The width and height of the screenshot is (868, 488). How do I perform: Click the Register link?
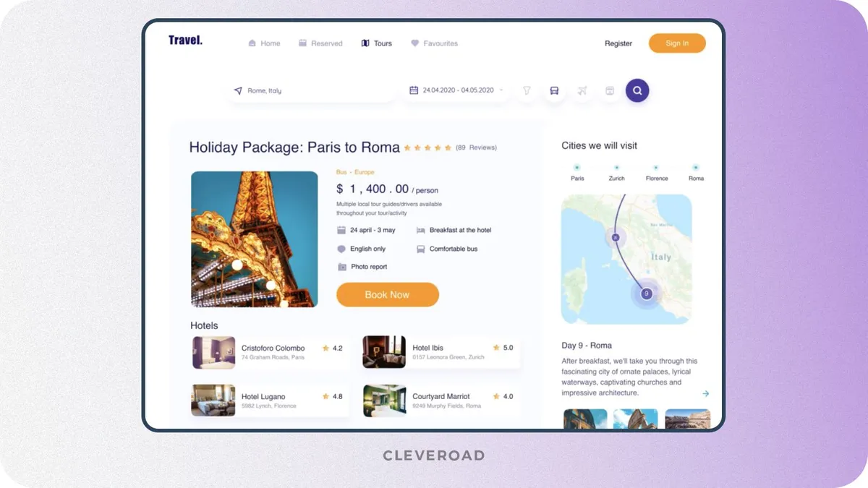618,43
